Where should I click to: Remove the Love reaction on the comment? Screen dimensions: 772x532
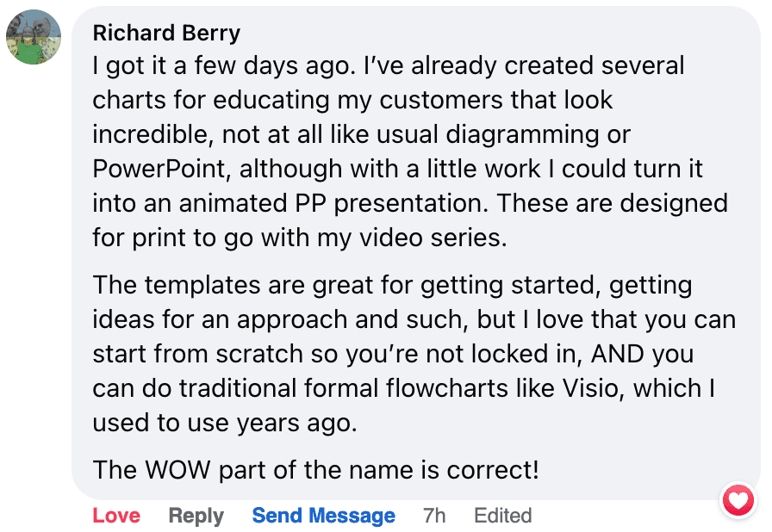[x=116, y=515]
